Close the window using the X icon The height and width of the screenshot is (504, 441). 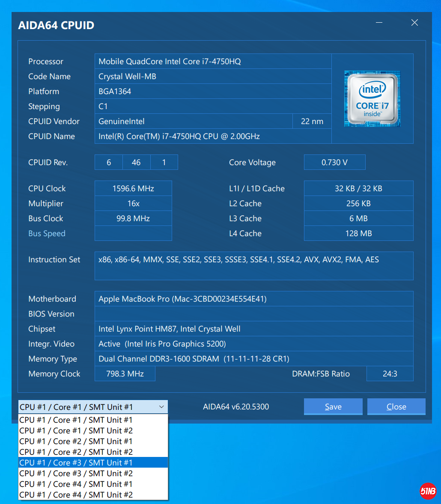pyautogui.click(x=414, y=23)
